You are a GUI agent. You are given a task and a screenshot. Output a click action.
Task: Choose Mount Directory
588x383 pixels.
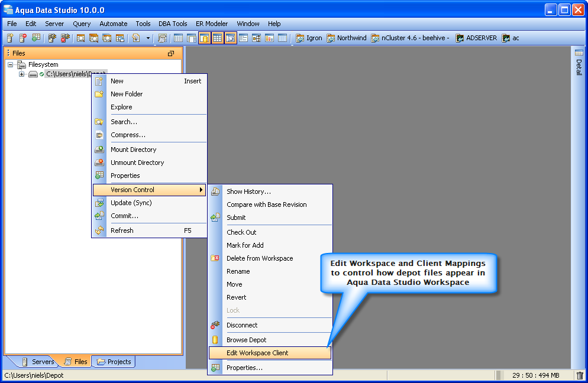point(150,150)
